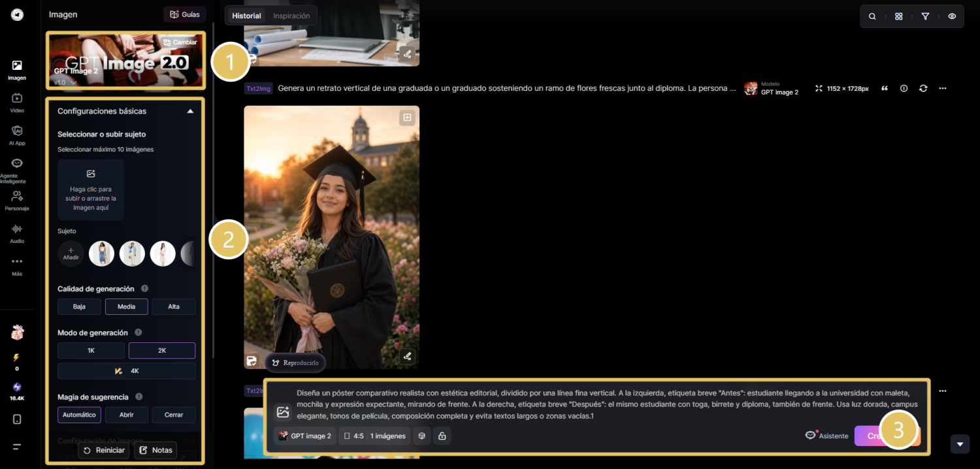Click Añadir to add a subject
The width and height of the screenshot is (980, 469).
coord(71,253)
